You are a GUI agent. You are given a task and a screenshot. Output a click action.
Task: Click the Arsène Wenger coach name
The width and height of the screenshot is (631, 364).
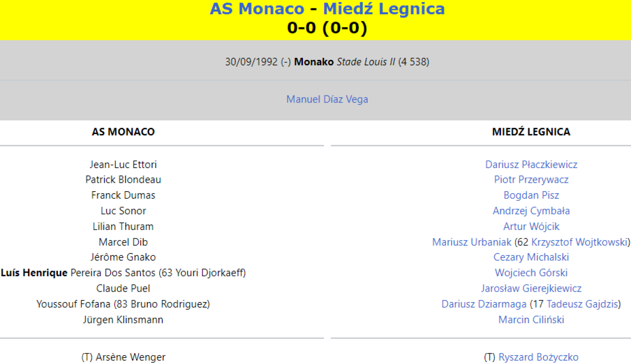130,357
